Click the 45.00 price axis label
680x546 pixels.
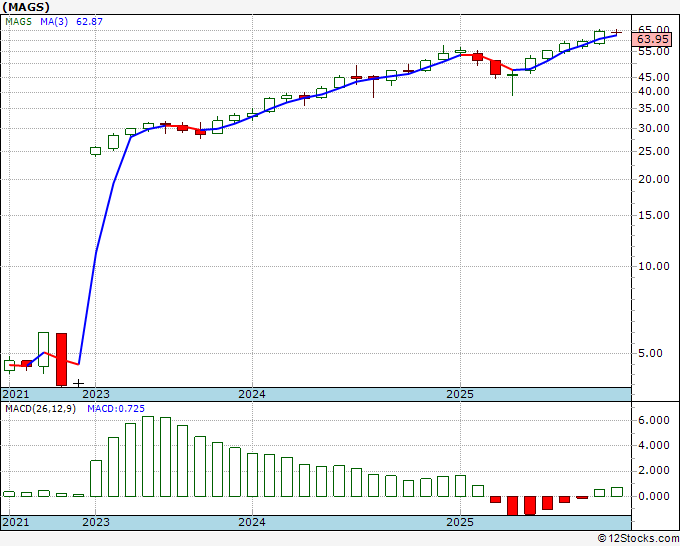click(x=654, y=77)
